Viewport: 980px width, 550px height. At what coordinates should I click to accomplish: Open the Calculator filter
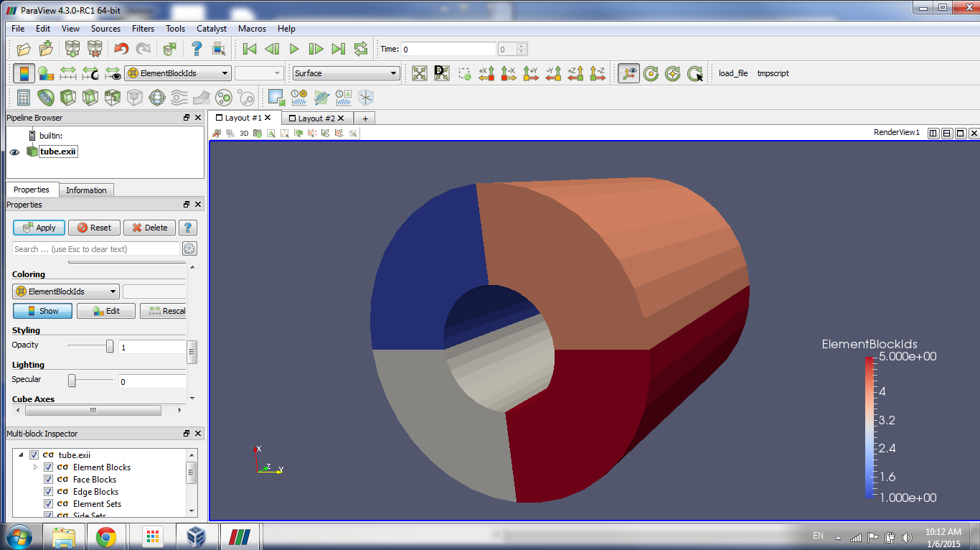(x=24, y=98)
